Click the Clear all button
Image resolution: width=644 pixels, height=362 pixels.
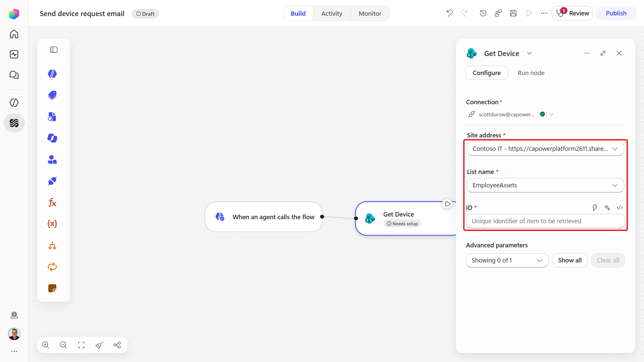point(608,260)
